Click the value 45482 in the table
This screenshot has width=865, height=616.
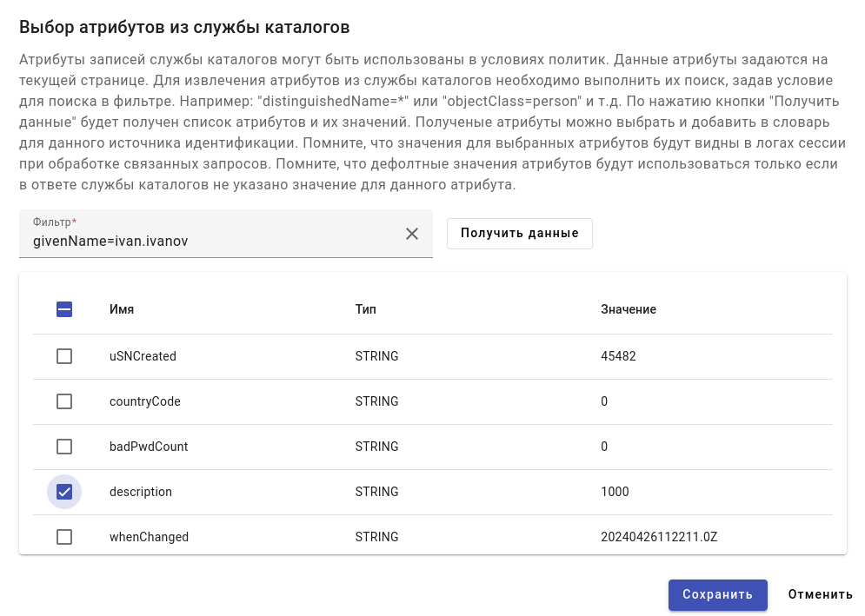pos(617,356)
